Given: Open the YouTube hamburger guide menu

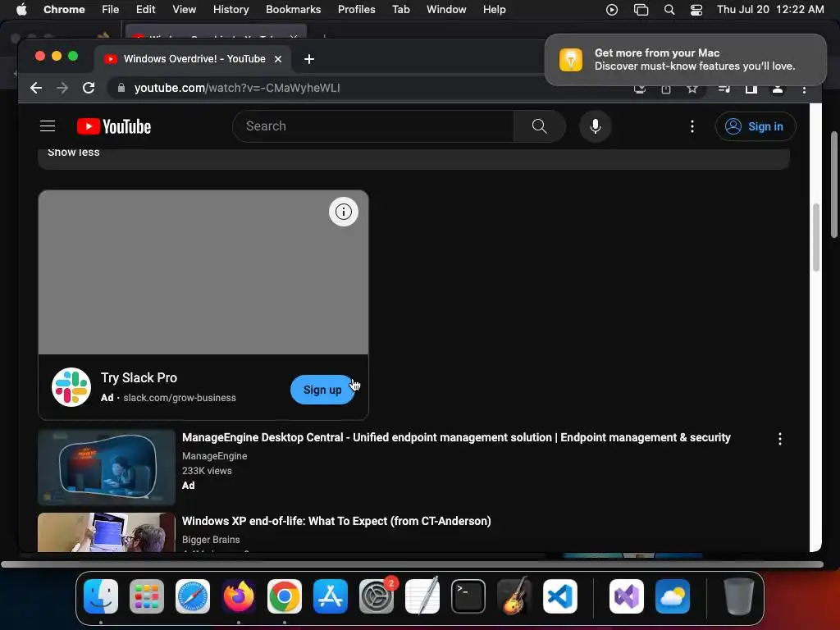Looking at the screenshot, I should [48, 126].
